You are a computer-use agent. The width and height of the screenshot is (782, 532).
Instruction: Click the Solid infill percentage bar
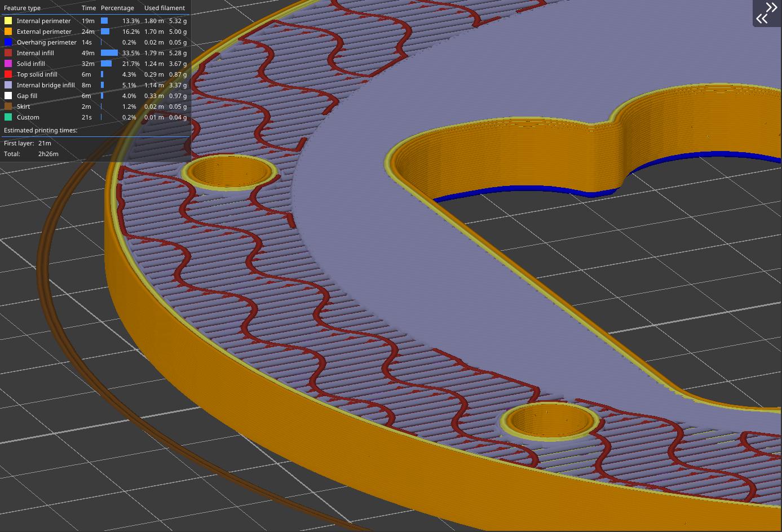coord(107,64)
